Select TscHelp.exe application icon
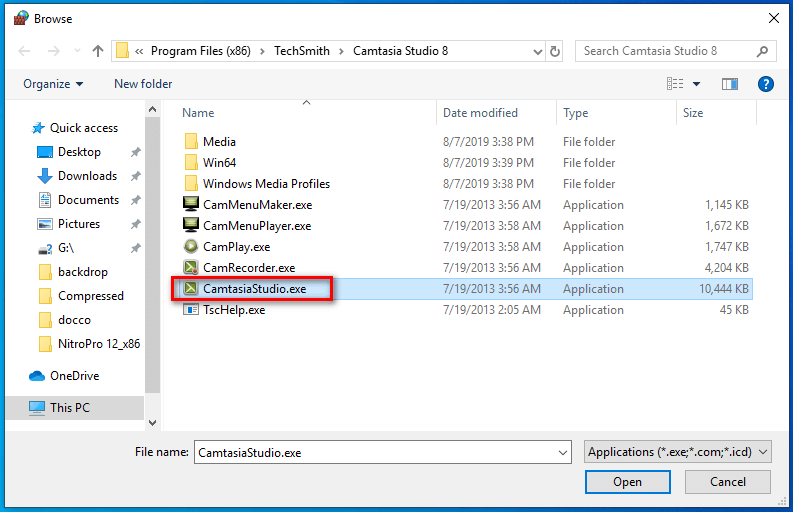The image size is (793, 512). coord(191,310)
